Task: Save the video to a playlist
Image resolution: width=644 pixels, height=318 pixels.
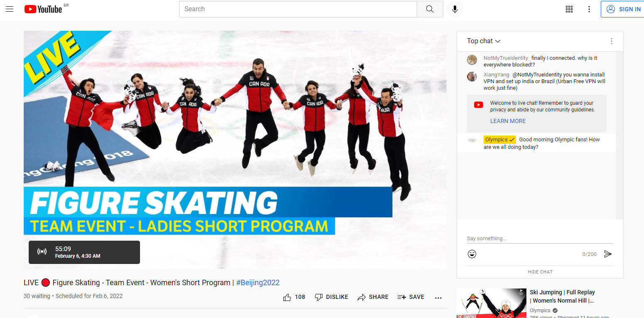Action: coord(410,297)
